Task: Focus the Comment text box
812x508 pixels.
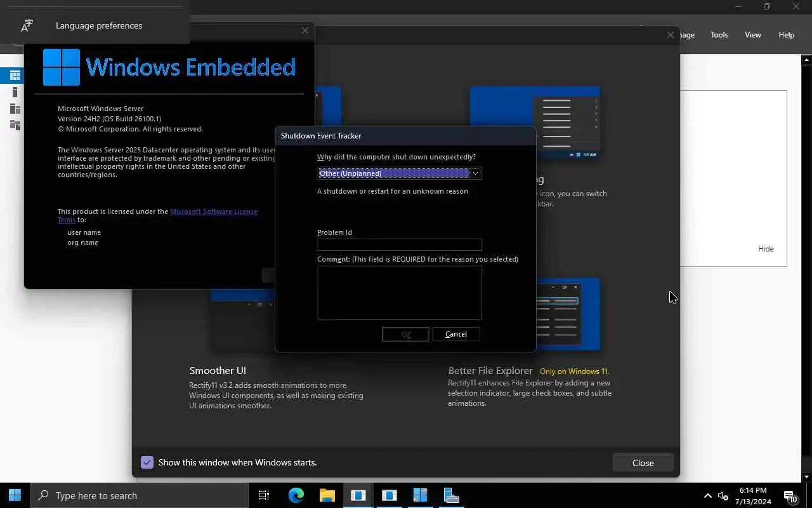Action: click(x=399, y=293)
